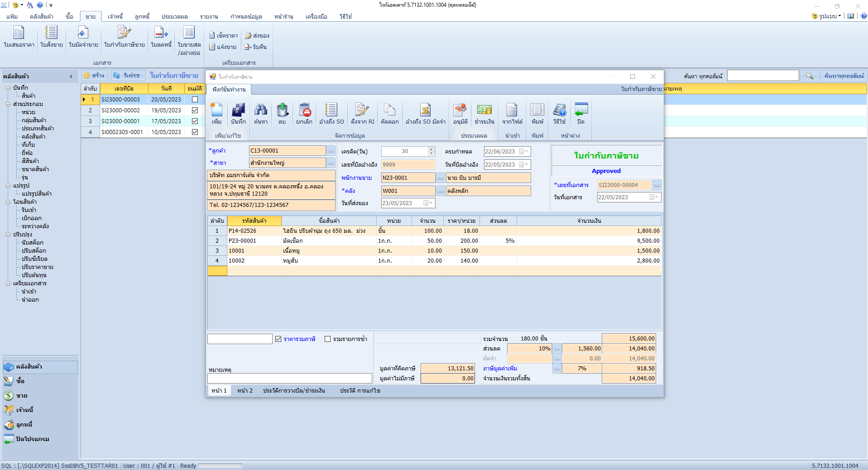
Task: Click the บันทึก (save) toolbar icon
Action: pyautogui.click(x=238, y=114)
